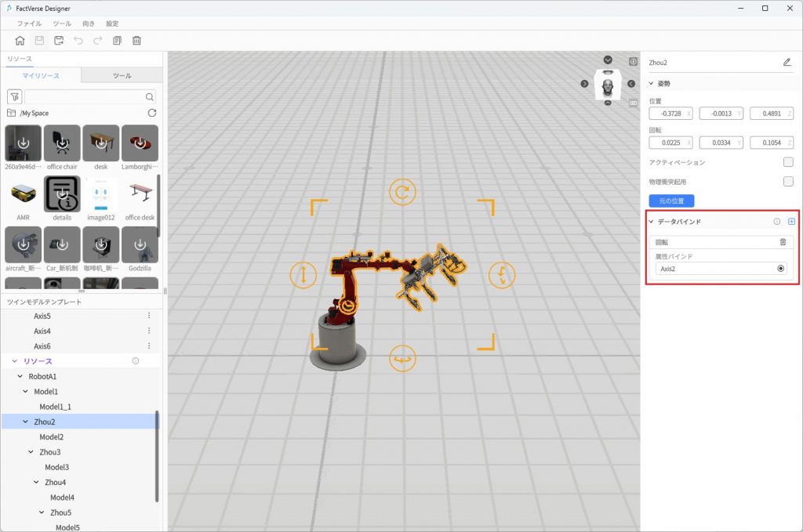
Task: Delete the 回転 data binding entry
Action: 783,242
